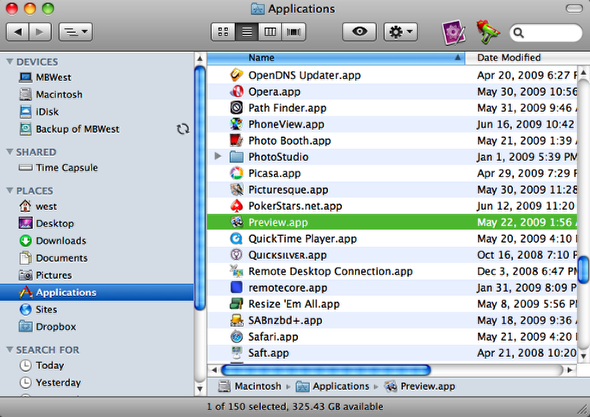Select the Quicksilver.app icon
This screenshot has height=417, width=590.
pos(236,255)
